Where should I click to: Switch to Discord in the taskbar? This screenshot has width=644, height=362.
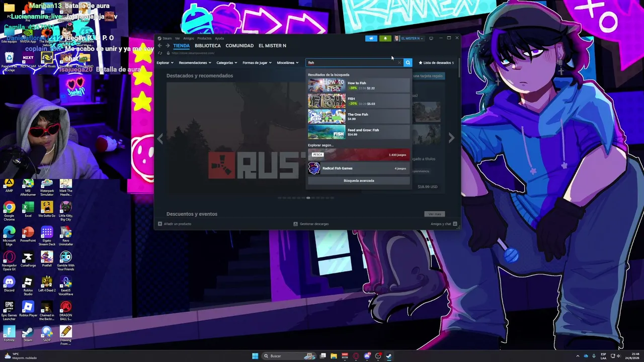point(367,356)
